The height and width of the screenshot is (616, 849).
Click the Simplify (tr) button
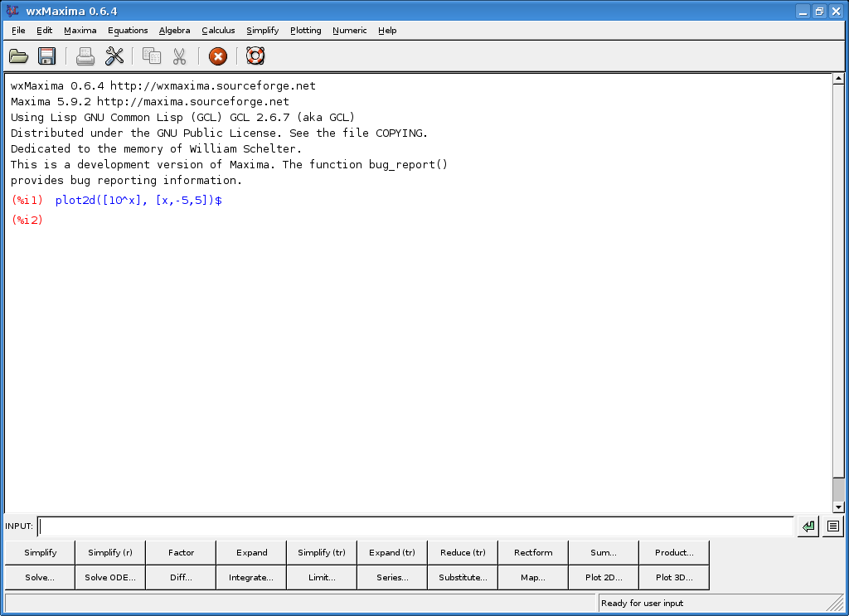tap(322, 553)
